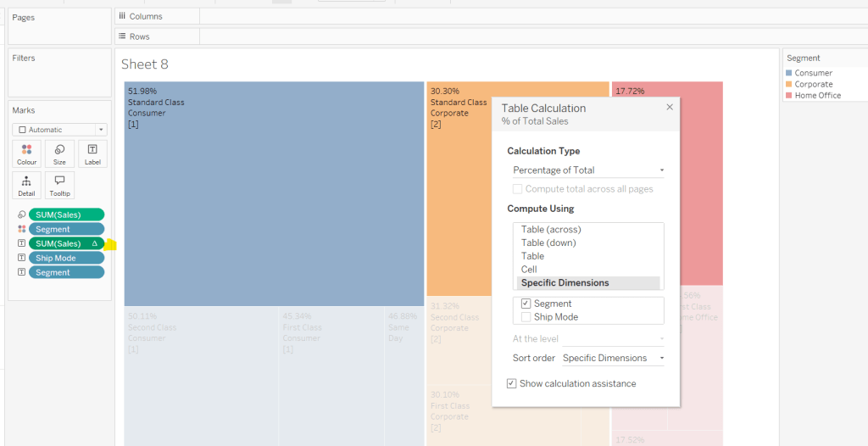
Task: Select Table (across) in Compute Using list
Action: (x=551, y=230)
